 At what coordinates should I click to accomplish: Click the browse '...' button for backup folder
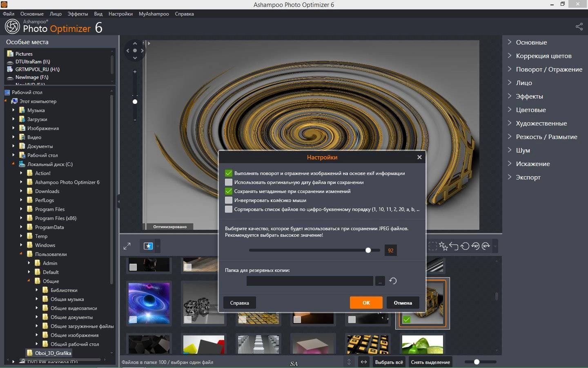[380, 281]
